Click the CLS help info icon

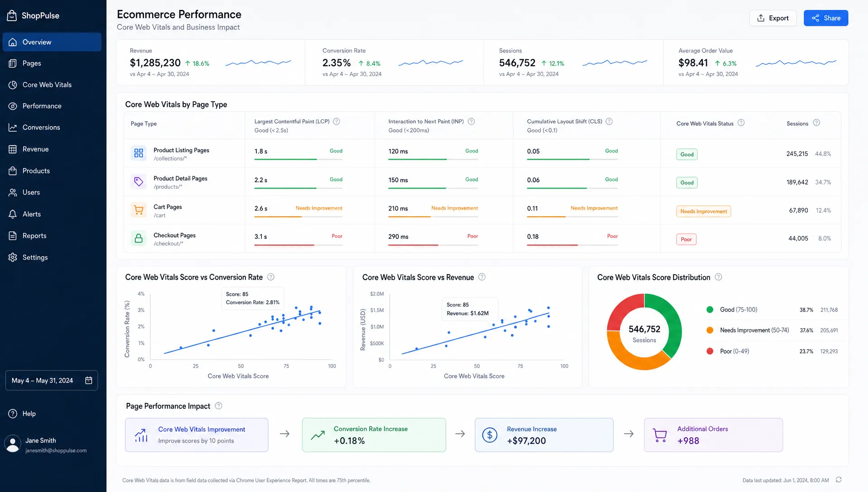(x=609, y=121)
